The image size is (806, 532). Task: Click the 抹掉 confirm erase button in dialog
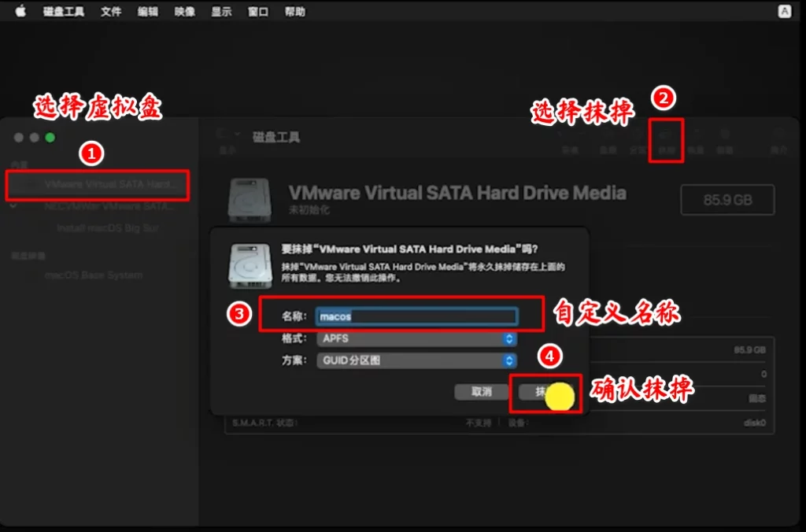pyautogui.click(x=546, y=392)
